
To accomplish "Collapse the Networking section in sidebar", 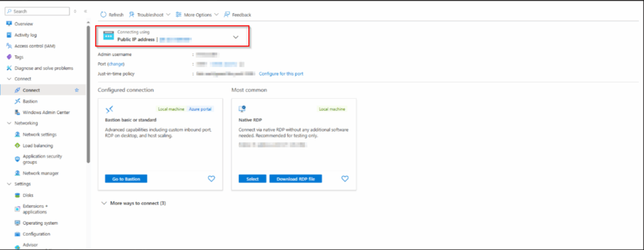I will click(x=9, y=123).
